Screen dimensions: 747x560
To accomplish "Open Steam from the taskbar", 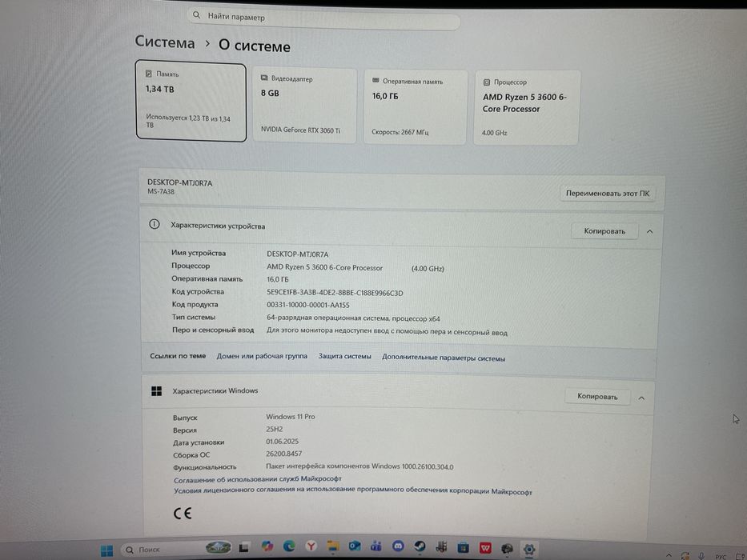I will pos(420,546).
